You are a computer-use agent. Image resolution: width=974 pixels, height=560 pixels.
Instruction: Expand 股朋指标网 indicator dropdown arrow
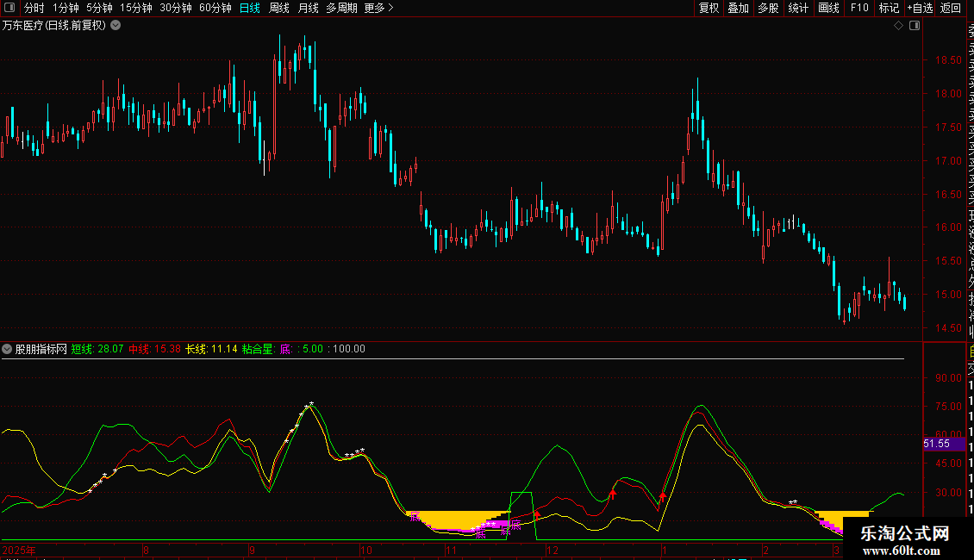[8, 349]
